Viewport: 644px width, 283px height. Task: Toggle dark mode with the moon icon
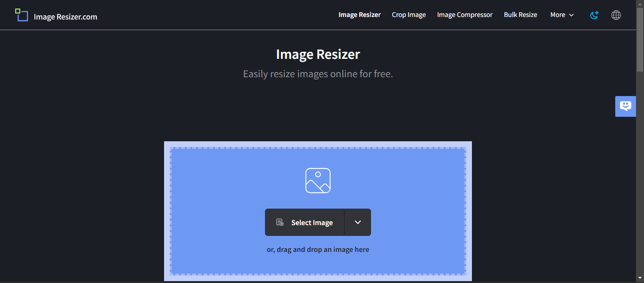point(594,15)
